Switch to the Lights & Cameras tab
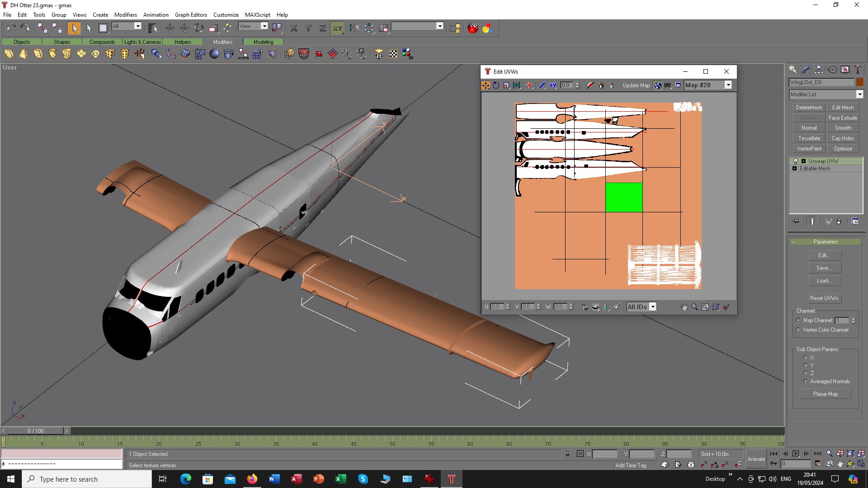 [x=142, y=42]
